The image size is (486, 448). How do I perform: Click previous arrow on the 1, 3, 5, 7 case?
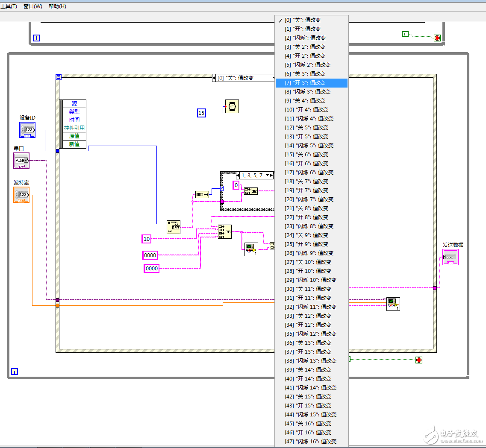(x=239, y=175)
